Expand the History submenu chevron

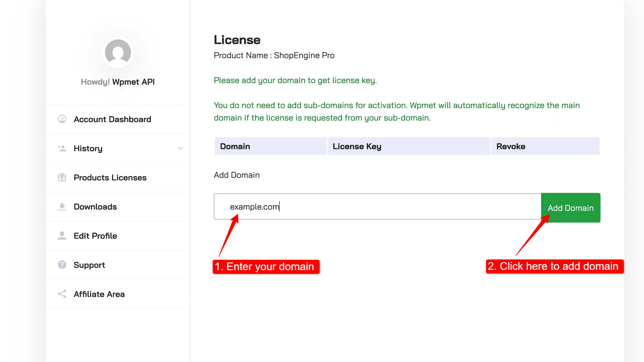[180, 148]
